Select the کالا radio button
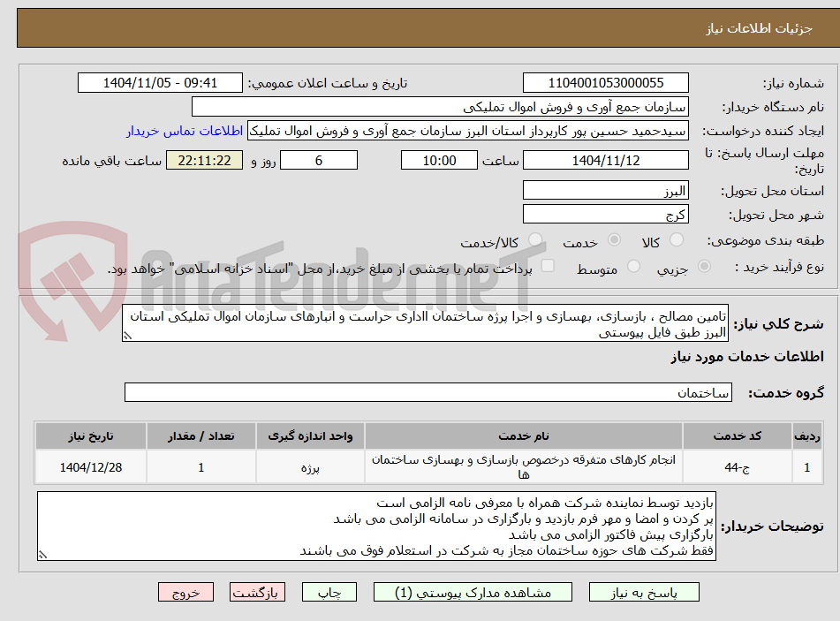The image size is (840, 621). 678,239
